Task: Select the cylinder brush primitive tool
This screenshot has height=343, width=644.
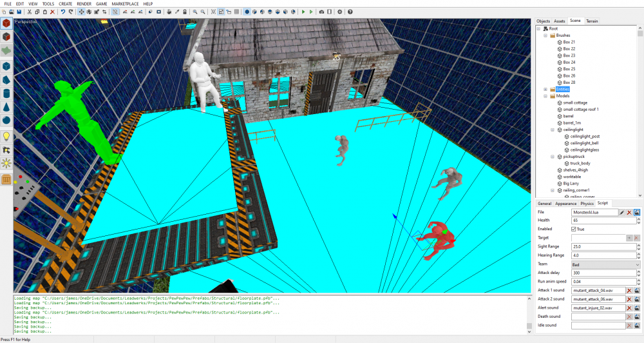Action: coord(6,94)
